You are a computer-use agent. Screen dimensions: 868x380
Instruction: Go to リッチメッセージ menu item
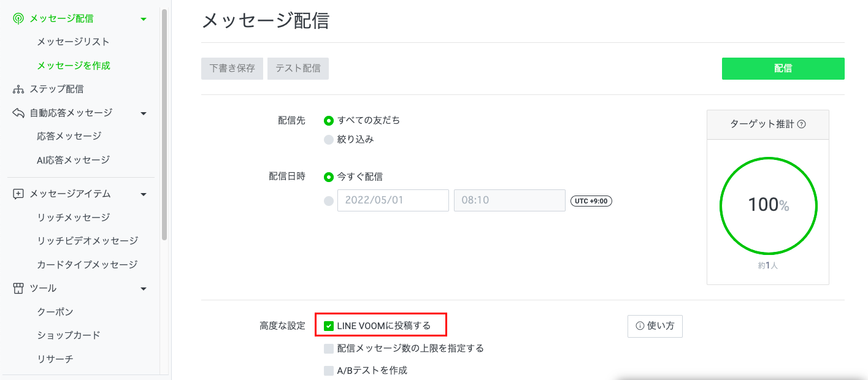(73, 218)
